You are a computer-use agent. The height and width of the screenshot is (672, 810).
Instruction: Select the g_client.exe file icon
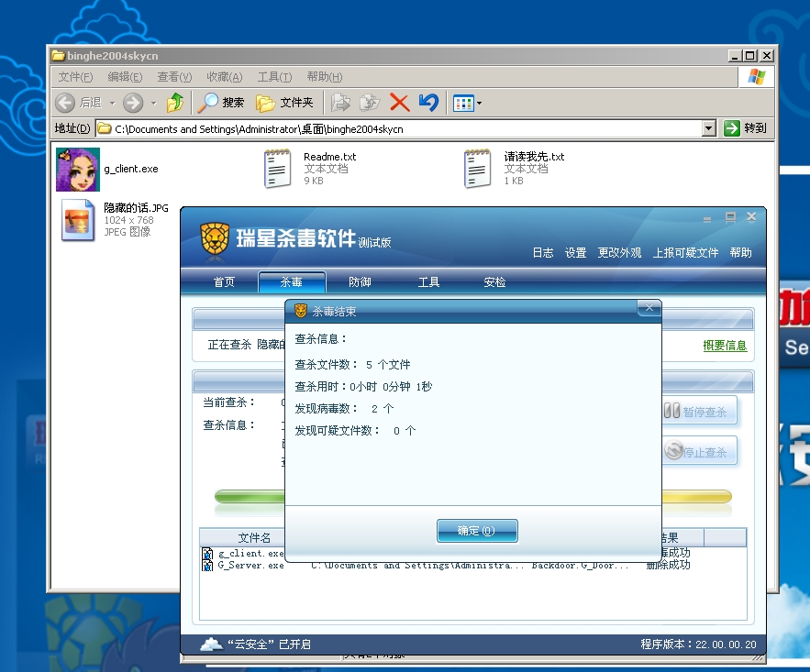(x=78, y=170)
